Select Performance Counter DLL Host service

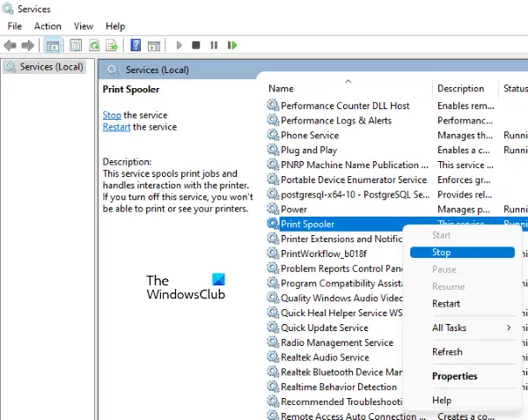[345, 106]
